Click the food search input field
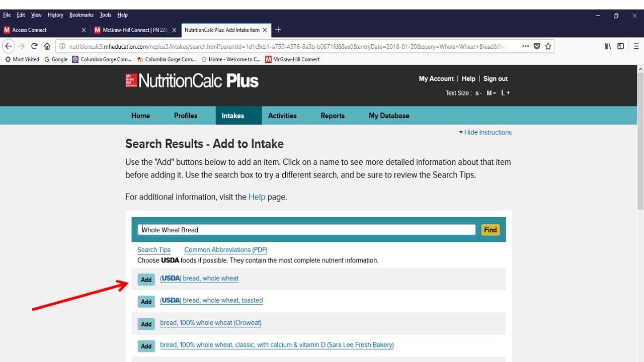Image resolution: width=644 pixels, height=362 pixels. [306, 230]
